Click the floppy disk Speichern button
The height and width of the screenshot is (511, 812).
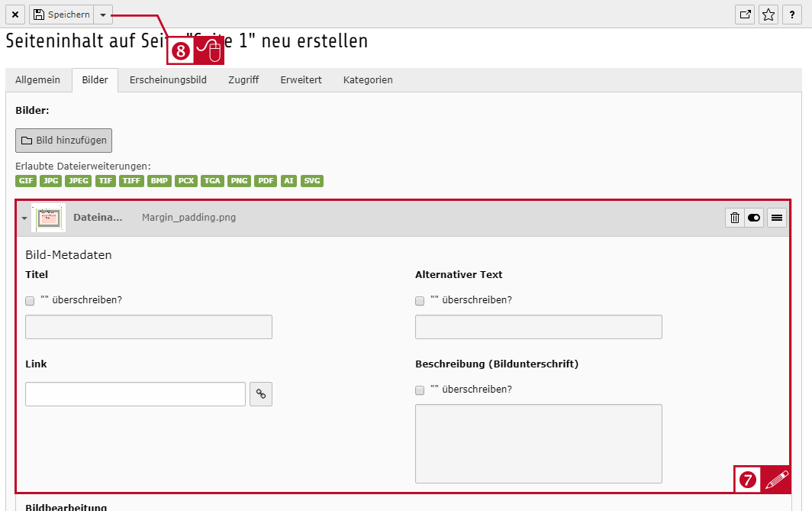(62, 15)
